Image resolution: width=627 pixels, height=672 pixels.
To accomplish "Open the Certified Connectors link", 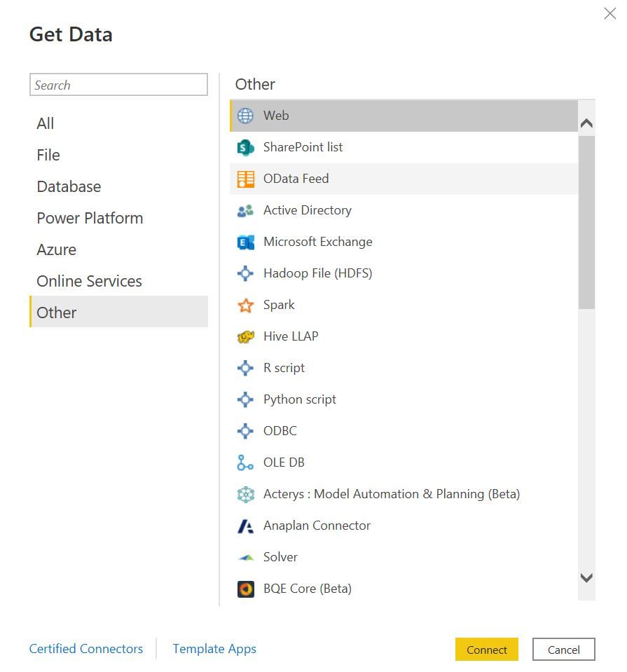I will [x=85, y=649].
